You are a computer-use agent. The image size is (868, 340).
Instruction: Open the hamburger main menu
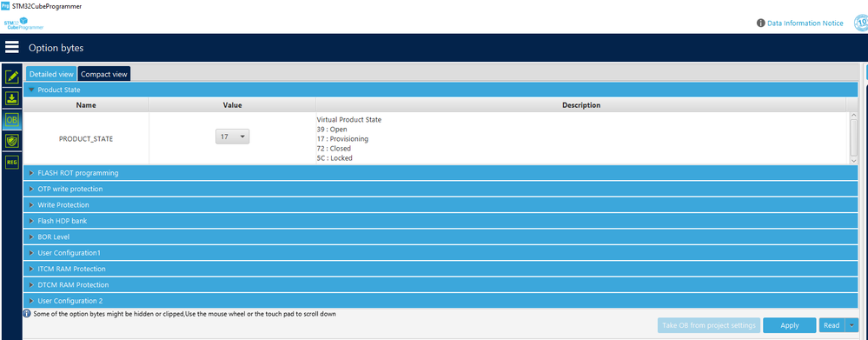(12, 47)
